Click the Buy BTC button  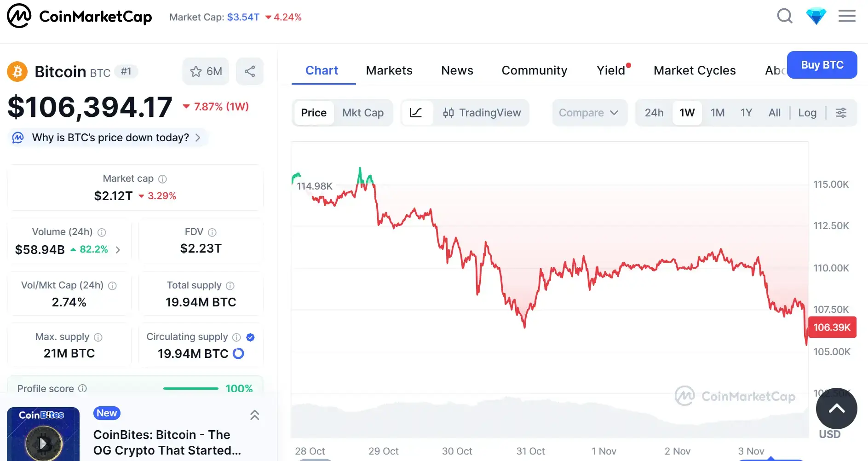pyautogui.click(x=822, y=65)
